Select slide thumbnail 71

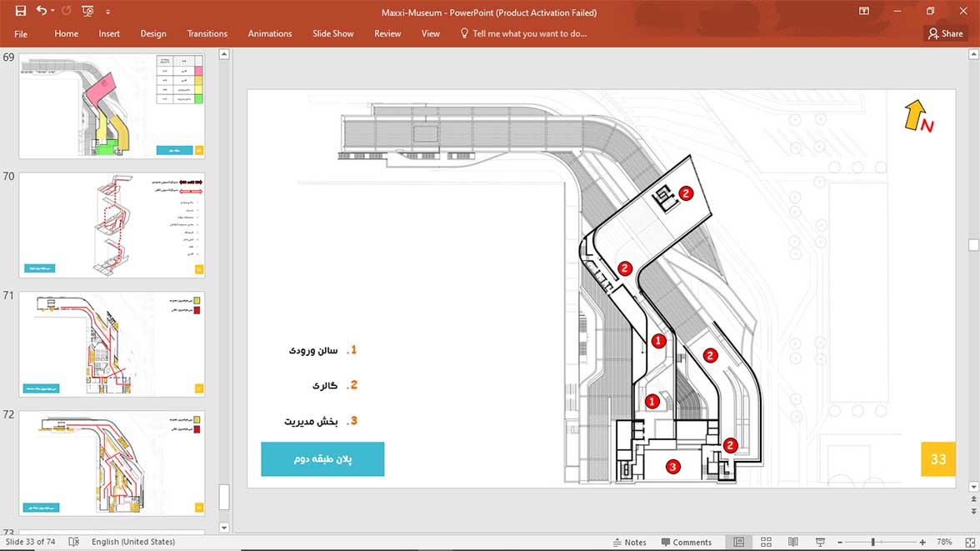pyautogui.click(x=112, y=344)
